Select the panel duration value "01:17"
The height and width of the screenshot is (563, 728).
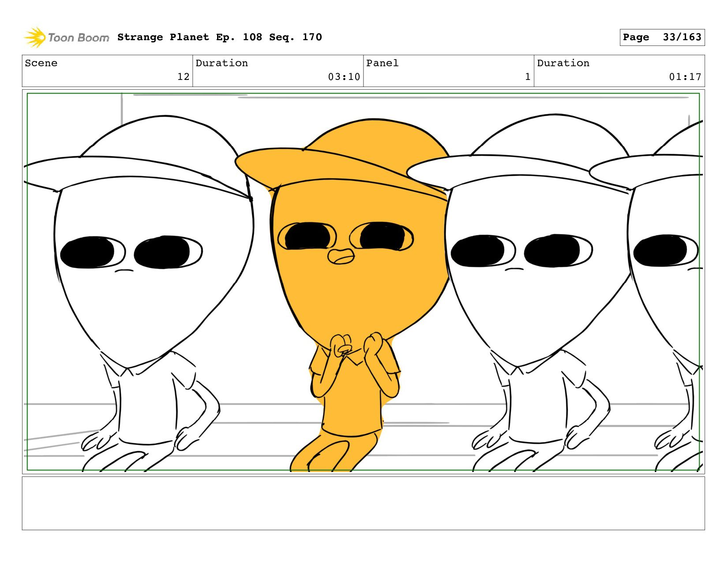pos(685,77)
